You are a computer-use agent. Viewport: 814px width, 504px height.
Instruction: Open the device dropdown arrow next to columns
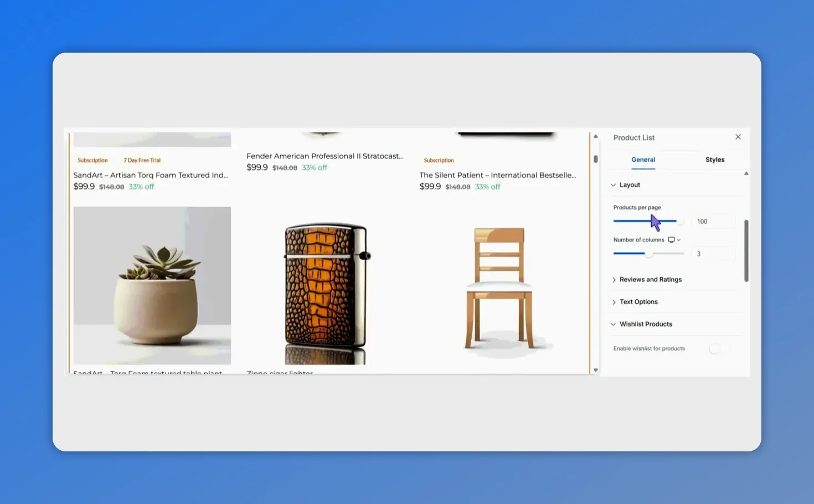[x=679, y=239]
